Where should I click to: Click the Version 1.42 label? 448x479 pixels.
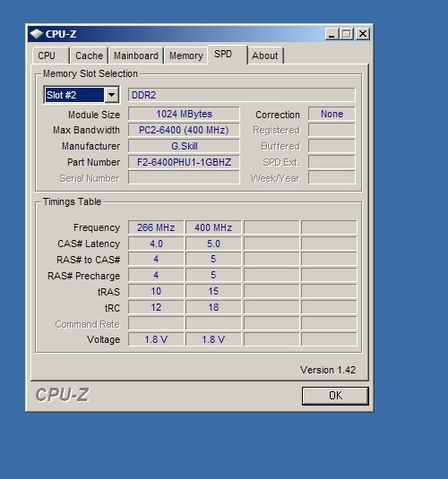328,370
